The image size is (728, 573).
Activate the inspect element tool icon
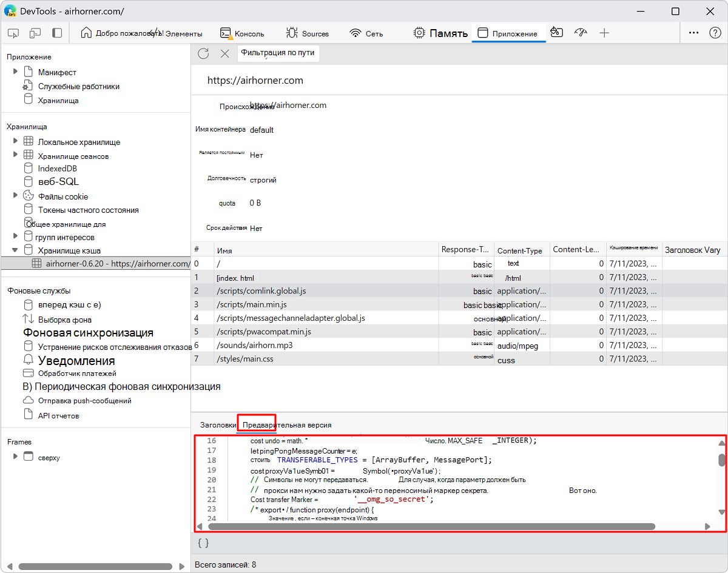pos(14,33)
